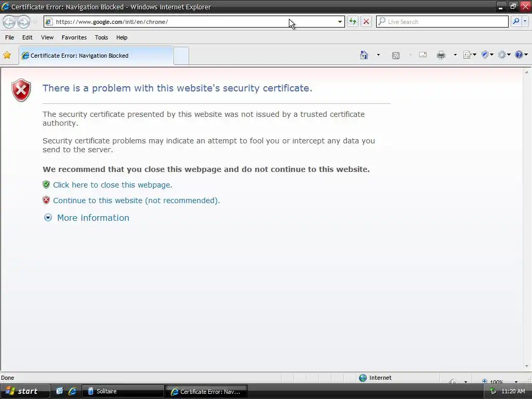Click Show Desktop quick launch icon
Image resolution: width=532 pixels, height=399 pixels.
coord(60,391)
